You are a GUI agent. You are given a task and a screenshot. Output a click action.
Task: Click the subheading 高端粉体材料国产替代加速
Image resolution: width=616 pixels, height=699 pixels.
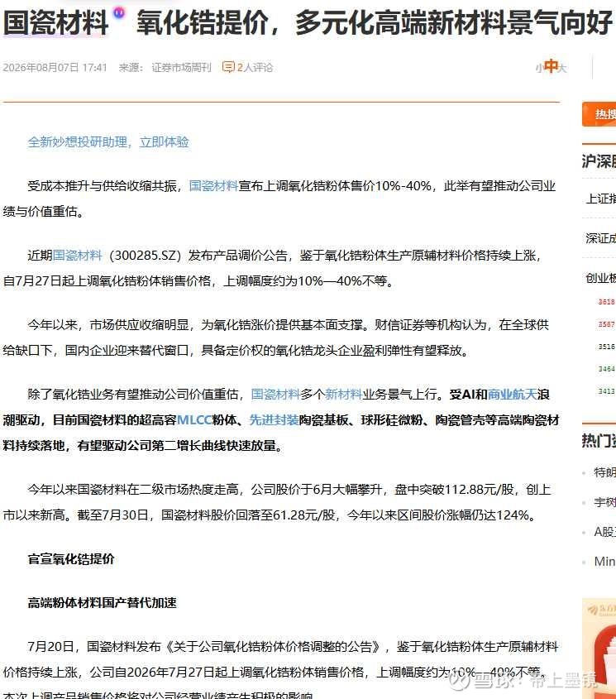coord(102,603)
